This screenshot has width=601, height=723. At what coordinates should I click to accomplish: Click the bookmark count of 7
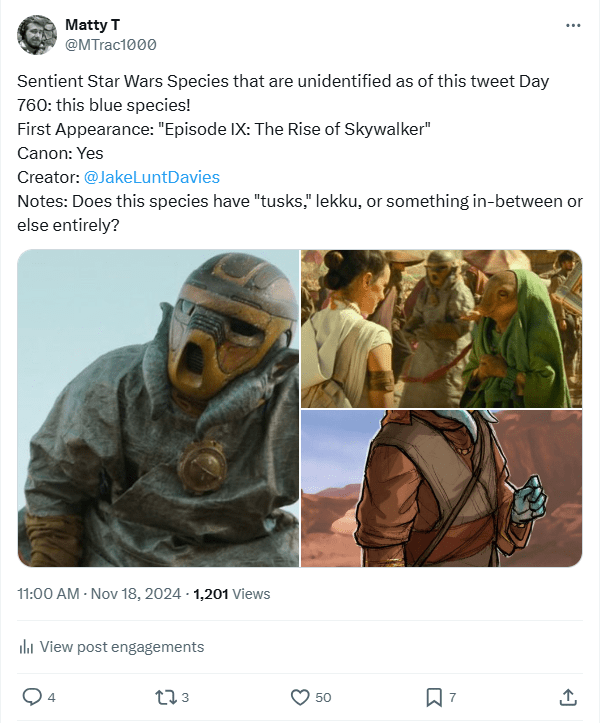click(453, 697)
